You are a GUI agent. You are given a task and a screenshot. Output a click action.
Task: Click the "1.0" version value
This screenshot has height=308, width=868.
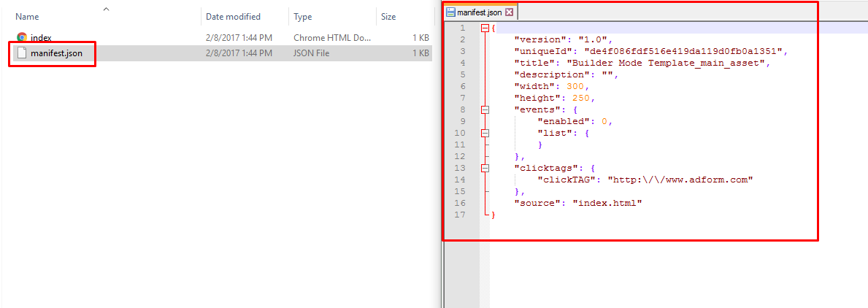594,40
